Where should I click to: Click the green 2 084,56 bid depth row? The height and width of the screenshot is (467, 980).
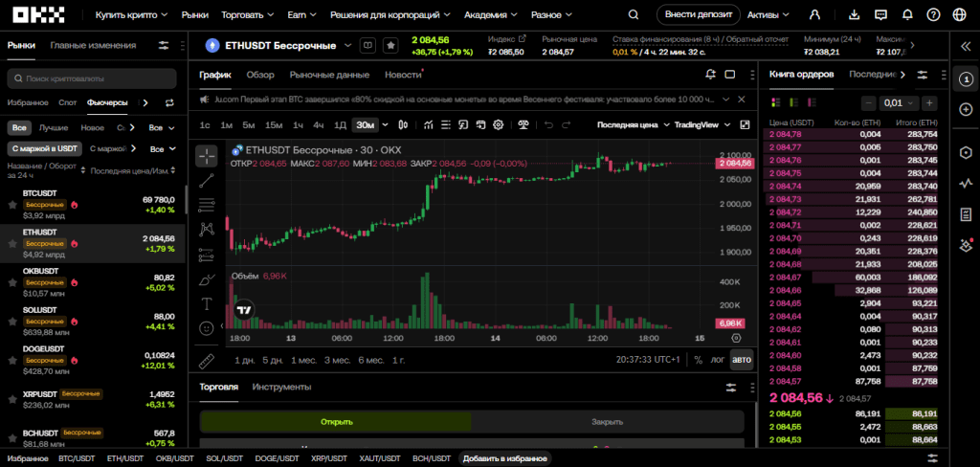point(853,413)
